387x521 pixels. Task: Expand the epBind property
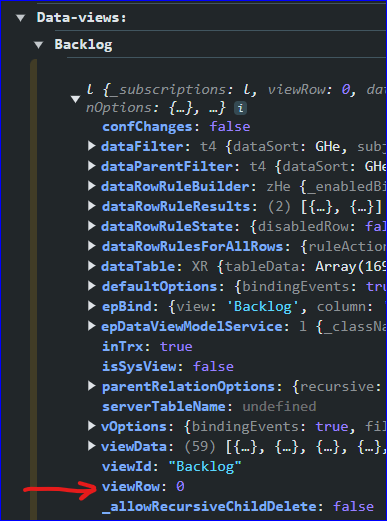[92, 306]
